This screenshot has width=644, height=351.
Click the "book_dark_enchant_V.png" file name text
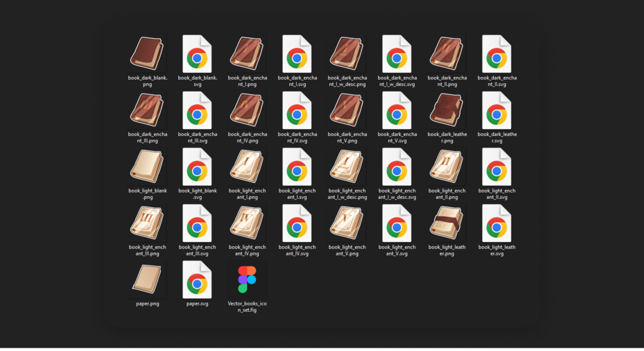347,137
